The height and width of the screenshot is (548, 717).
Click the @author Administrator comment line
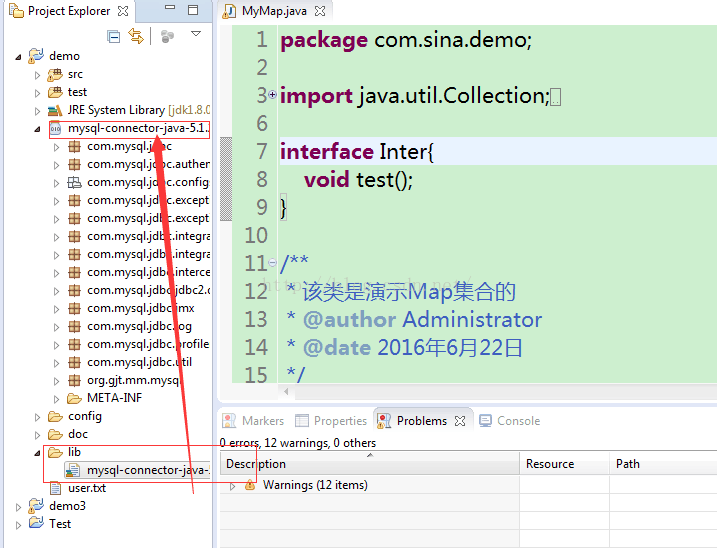(414, 319)
